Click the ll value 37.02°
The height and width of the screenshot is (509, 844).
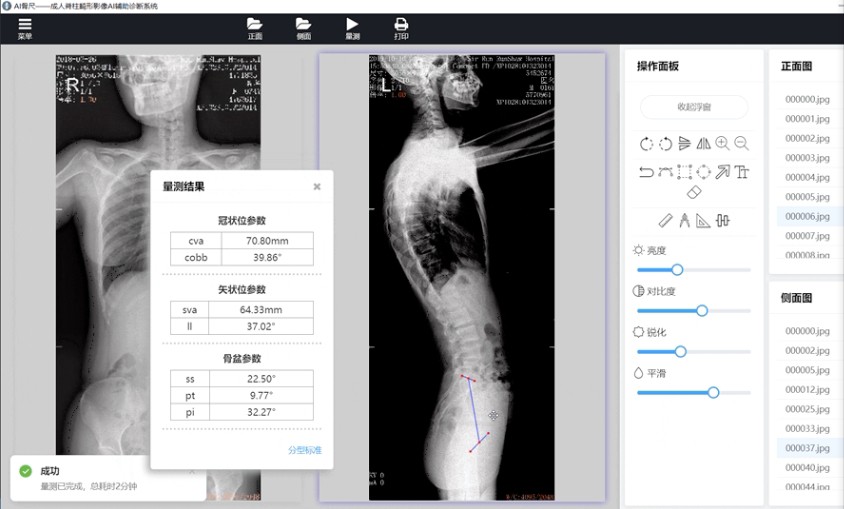click(261, 326)
